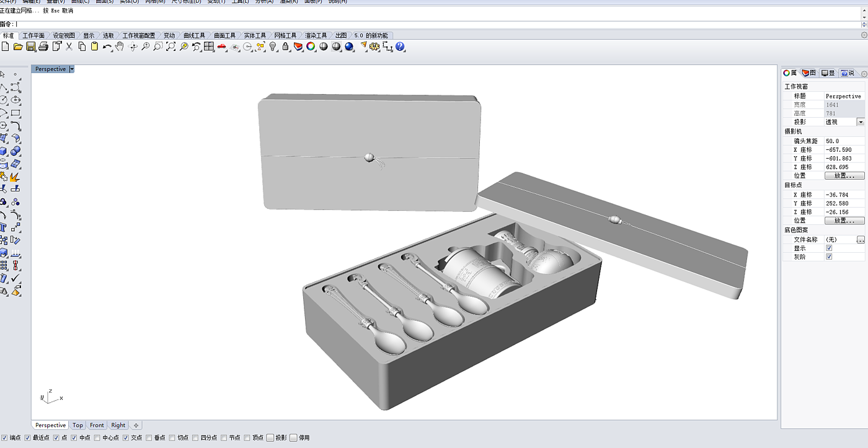The height and width of the screenshot is (448, 868).
Task: Click the padlock lock objects icon
Action: tap(285, 46)
